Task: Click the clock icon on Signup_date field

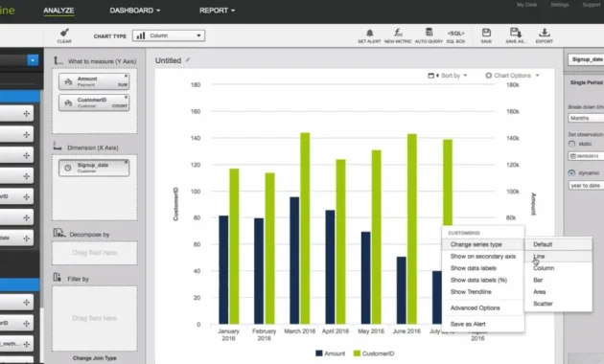Action: pyautogui.click(x=68, y=168)
